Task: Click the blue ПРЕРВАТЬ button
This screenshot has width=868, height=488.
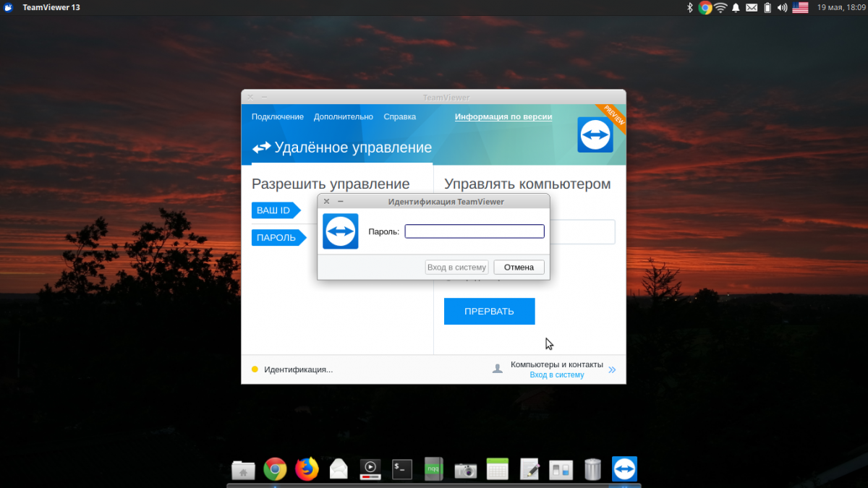Action: [x=489, y=311]
